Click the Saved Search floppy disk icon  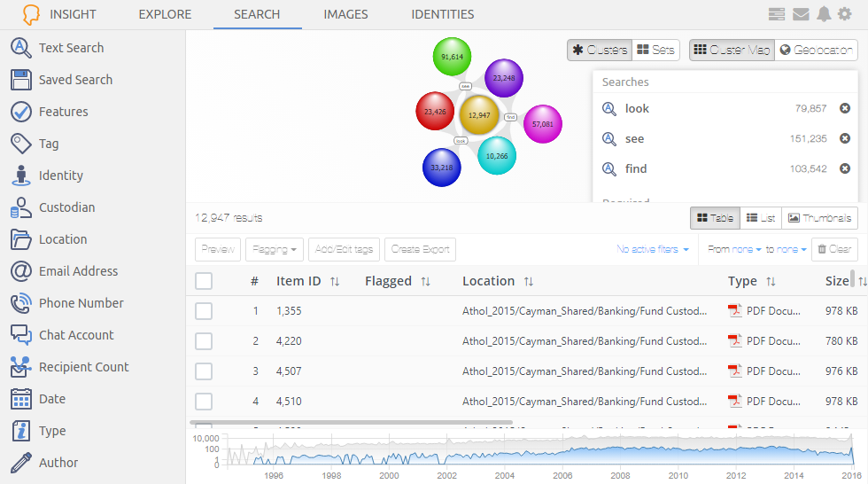(21, 80)
